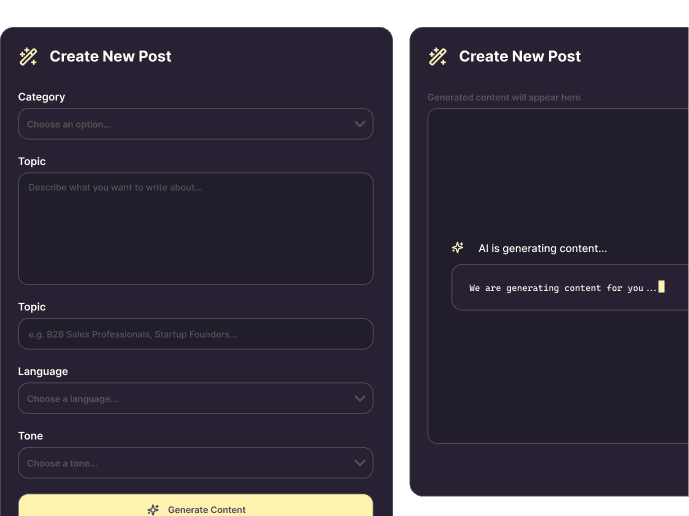This screenshot has width=689, height=516.
Task: Click the magic wand icon in right panel header
Action: (x=438, y=57)
